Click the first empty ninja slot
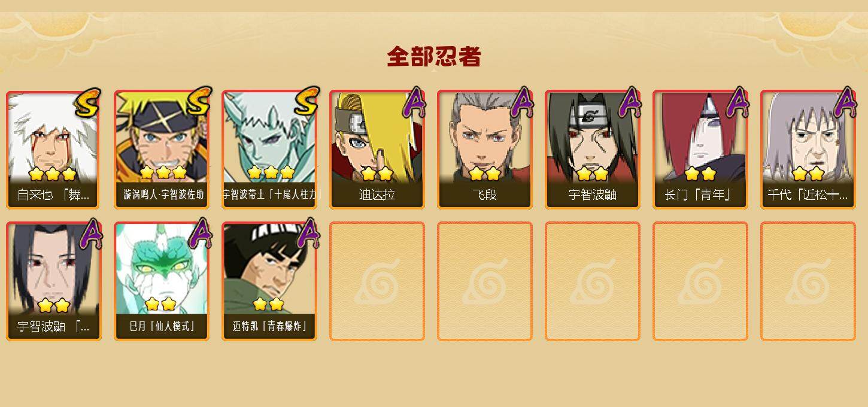 tap(377, 281)
